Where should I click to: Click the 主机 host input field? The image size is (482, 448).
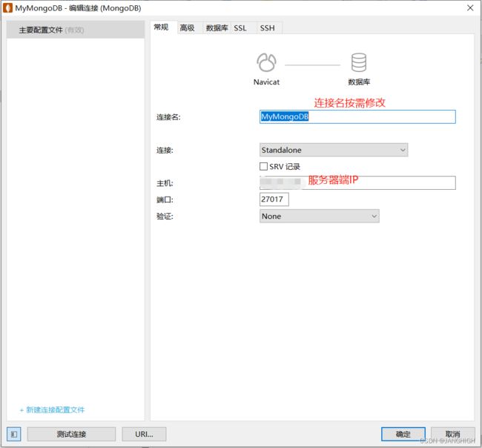click(x=357, y=182)
